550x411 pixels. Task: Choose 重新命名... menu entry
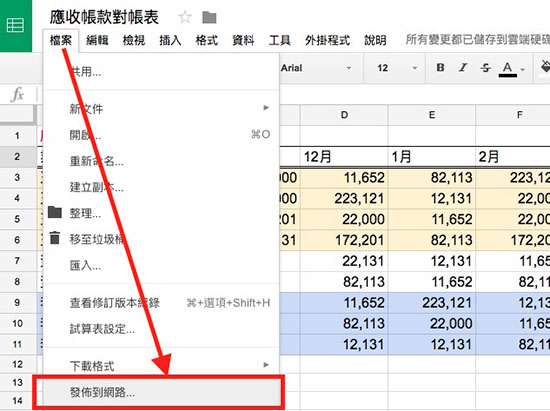[x=161, y=161]
